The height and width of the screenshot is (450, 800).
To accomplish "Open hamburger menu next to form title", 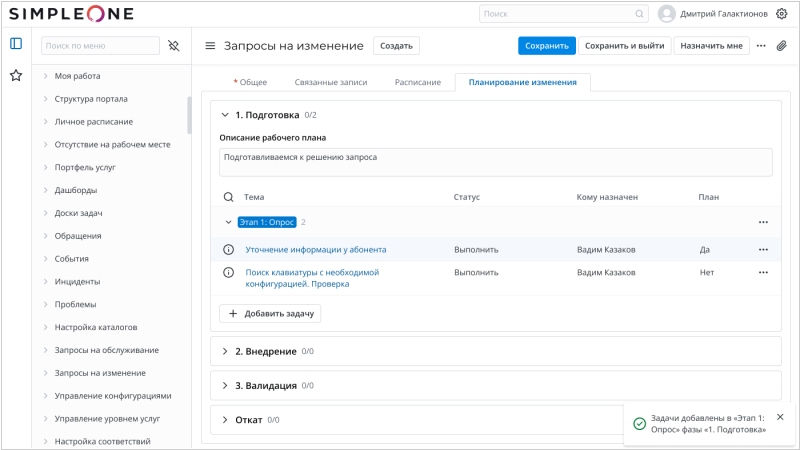I will [210, 46].
